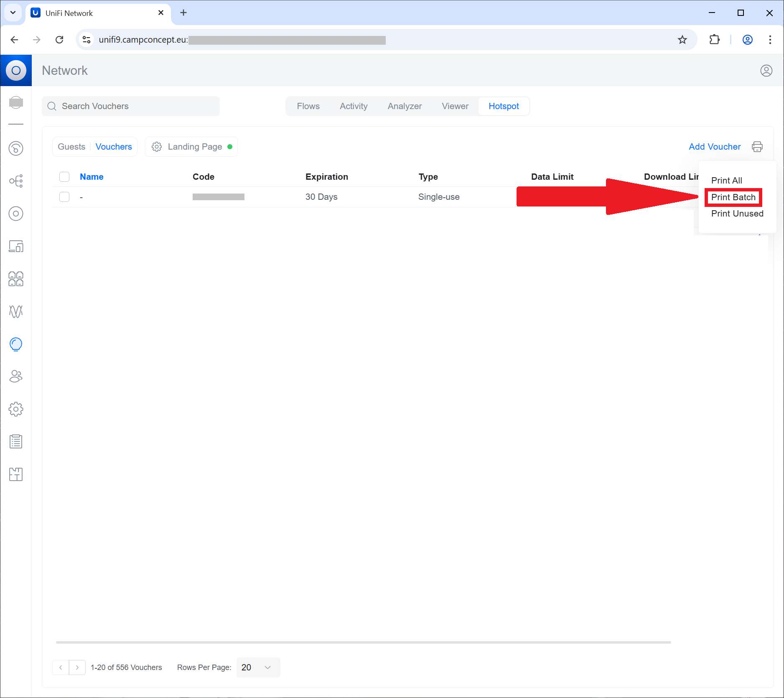Screen dimensions: 784x698
Task: Check the first voucher row checkbox
Action: click(x=64, y=197)
